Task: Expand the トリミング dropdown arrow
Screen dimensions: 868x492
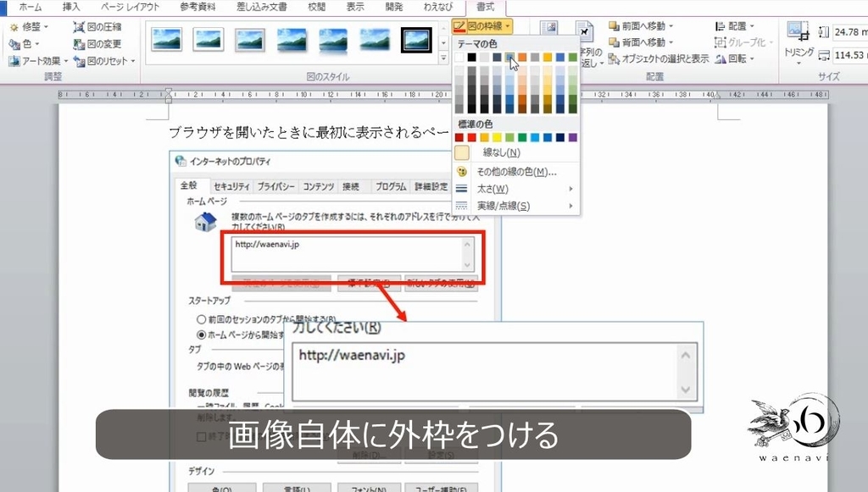Action: (x=798, y=64)
